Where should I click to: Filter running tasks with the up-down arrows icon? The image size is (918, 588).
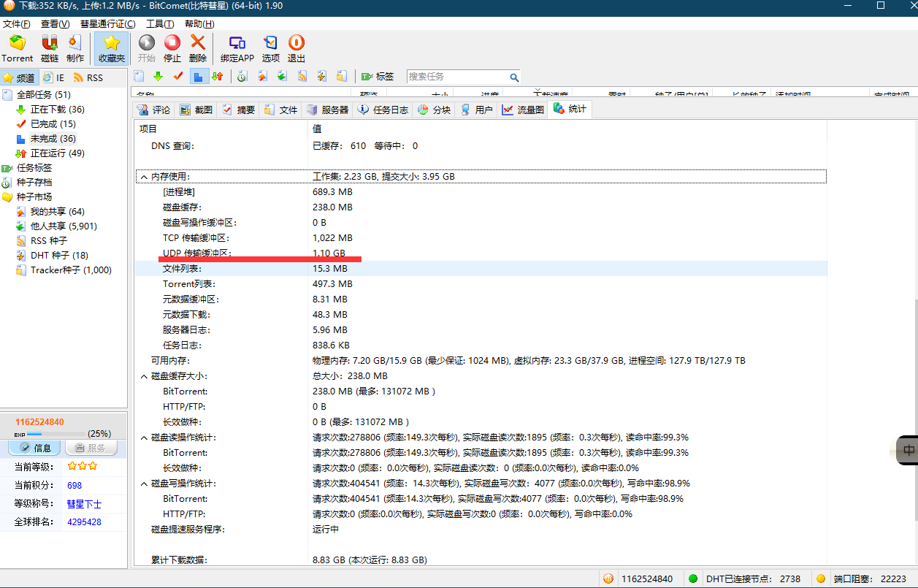pyautogui.click(x=217, y=76)
